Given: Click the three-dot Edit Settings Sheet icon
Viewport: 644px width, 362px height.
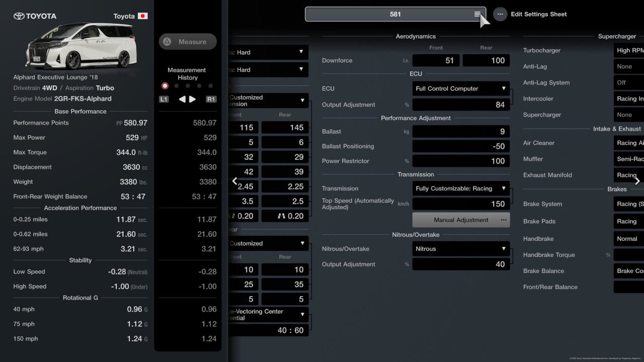Looking at the screenshot, I should (500, 14).
